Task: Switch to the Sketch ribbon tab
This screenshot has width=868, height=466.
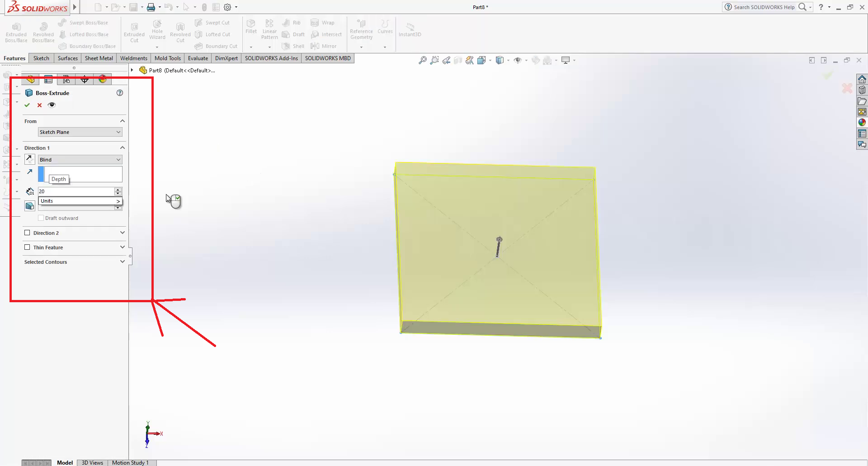Action: pyautogui.click(x=41, y=58)
